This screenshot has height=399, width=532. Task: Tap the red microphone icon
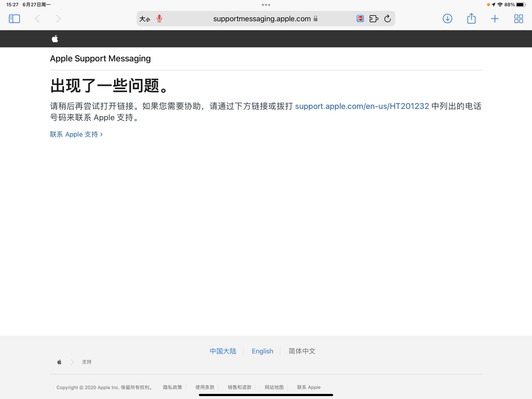(159, 19)
